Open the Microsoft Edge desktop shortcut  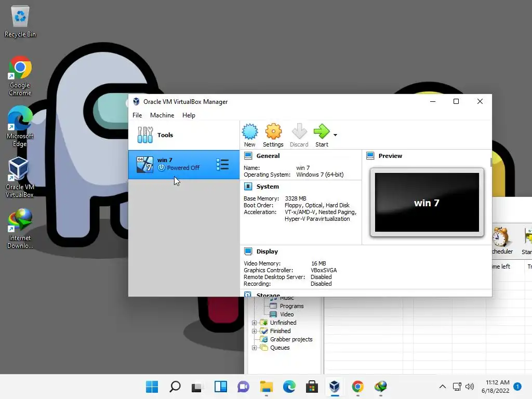(x=20, y=127)
